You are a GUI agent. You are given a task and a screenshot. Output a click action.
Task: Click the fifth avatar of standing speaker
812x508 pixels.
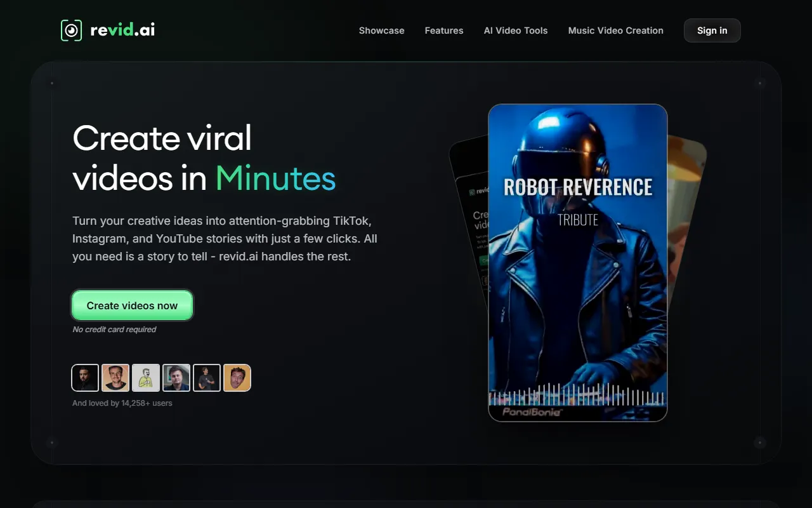coord(207,378)
